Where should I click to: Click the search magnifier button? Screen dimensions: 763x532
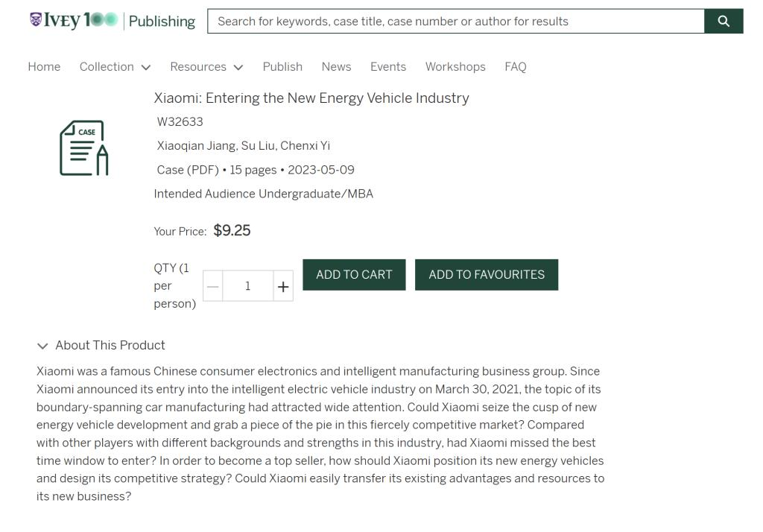[723, 21]
